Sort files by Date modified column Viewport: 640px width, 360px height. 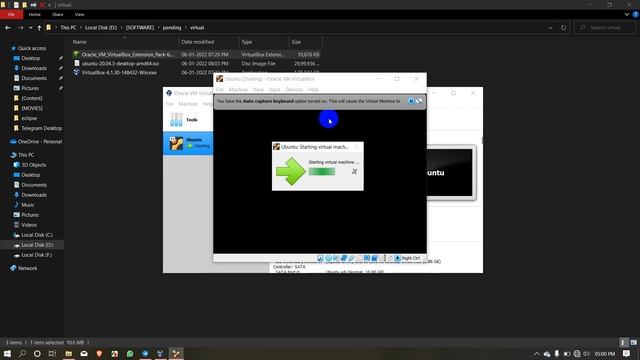209,42
